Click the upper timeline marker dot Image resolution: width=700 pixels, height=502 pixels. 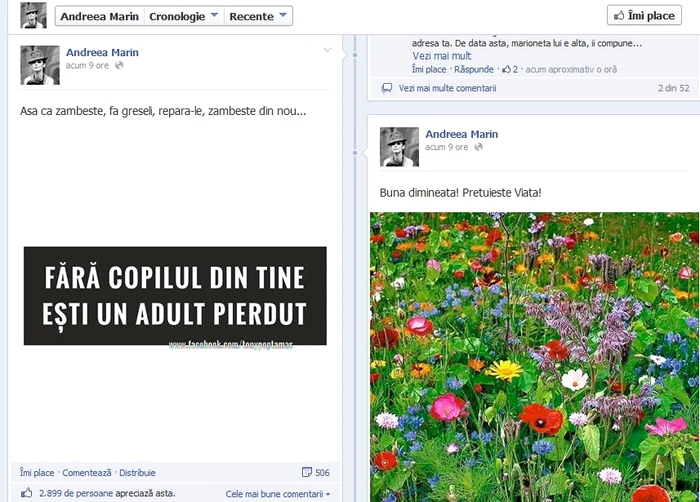point(355,55)
